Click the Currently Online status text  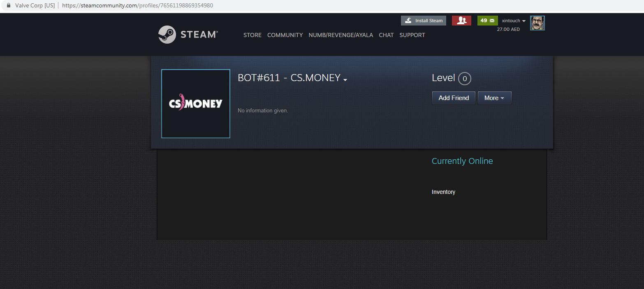(462, 161)
